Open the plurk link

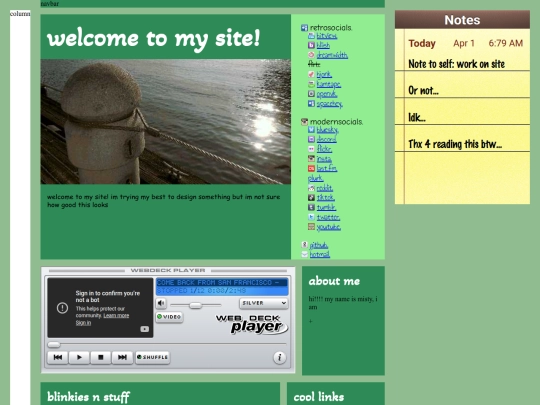[x=315, y=178]
